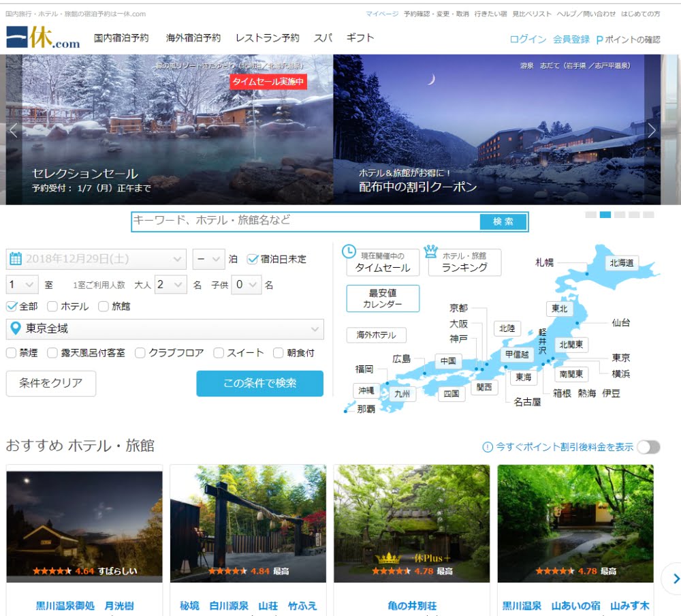The height and width of the screenshot is (616, 681).
Task: Select the first carousel indicator dot
Action: click(x=590, y=215)
